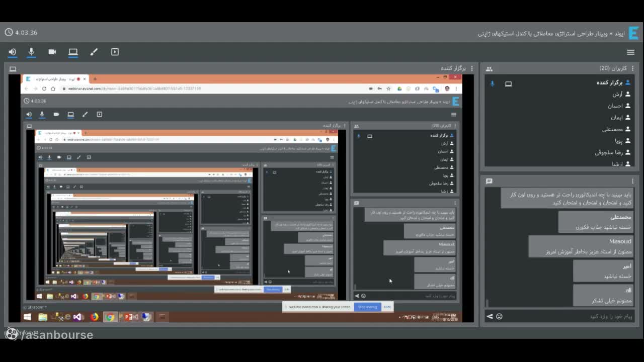Open PowerPoint from the shared taskbar
Screen dimensions: 644x362
128,317
